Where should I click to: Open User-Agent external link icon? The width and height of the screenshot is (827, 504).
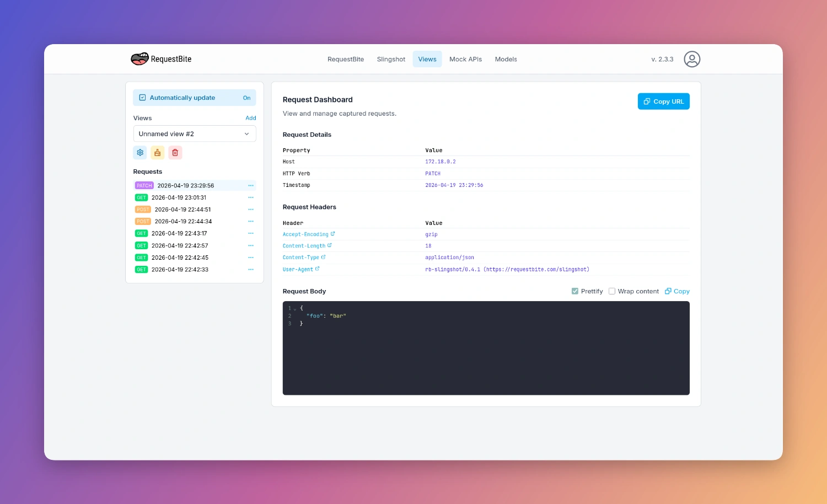coord(318,269)
